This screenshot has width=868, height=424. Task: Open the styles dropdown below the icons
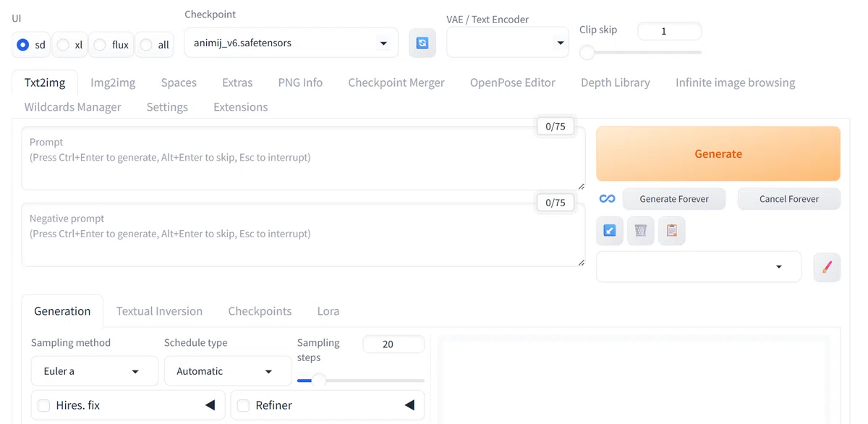[699, 266]
